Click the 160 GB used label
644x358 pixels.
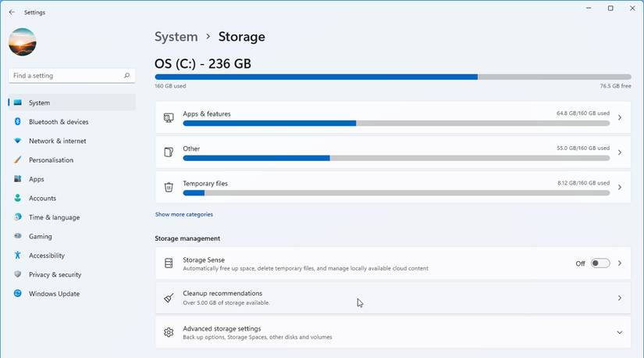[170, 86]
